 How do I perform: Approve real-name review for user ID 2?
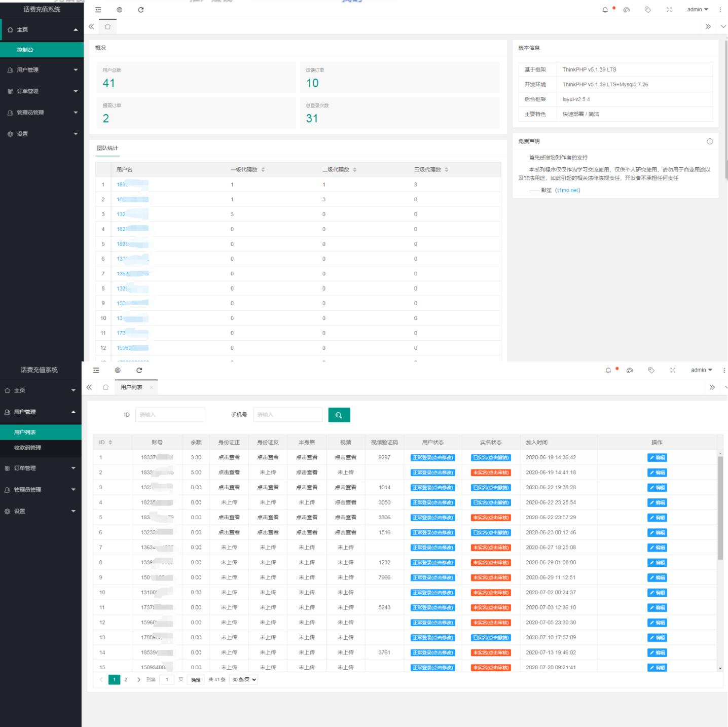coord(491,472)
